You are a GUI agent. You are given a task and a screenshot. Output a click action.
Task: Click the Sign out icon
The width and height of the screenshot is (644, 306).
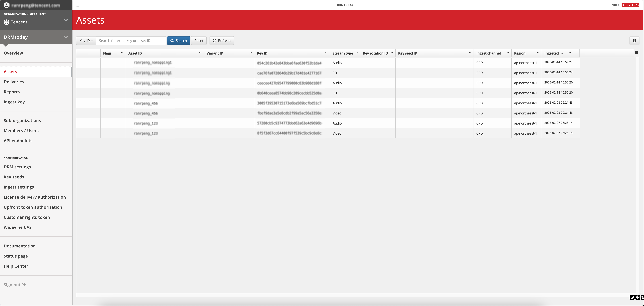24,285
